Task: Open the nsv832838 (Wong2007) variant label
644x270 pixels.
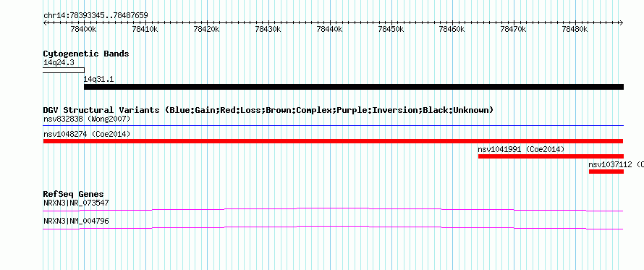Action: pos(87,119)
